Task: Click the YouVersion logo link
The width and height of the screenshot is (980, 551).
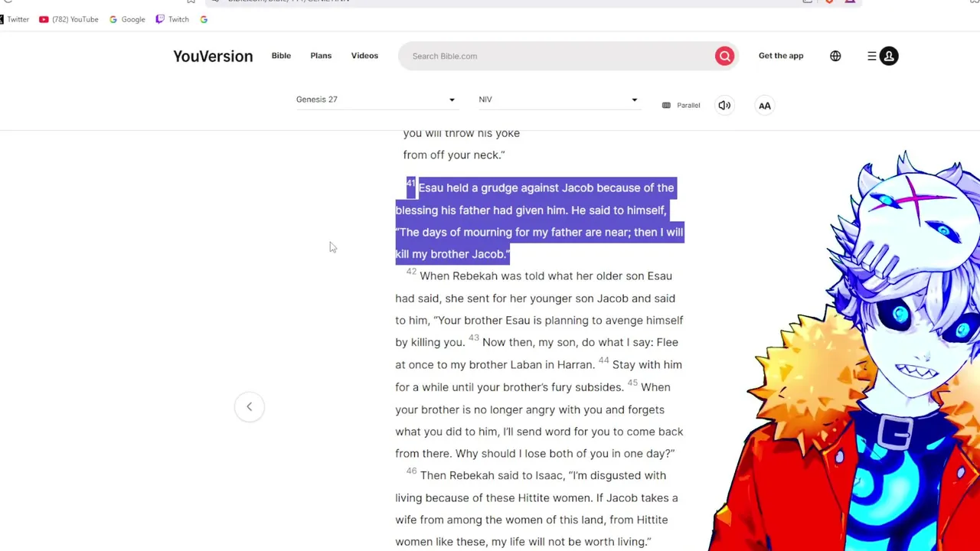Action: pyautogui.click(x=213, y=56)
